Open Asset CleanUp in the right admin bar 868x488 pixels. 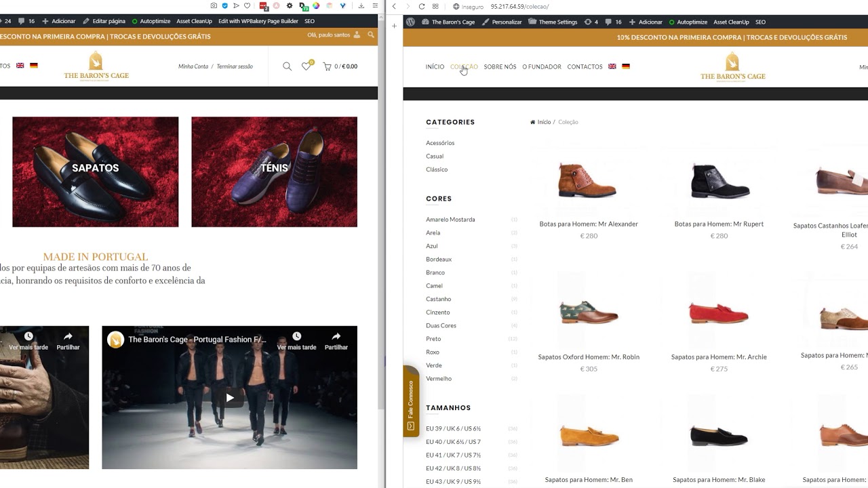pos(731,22)
